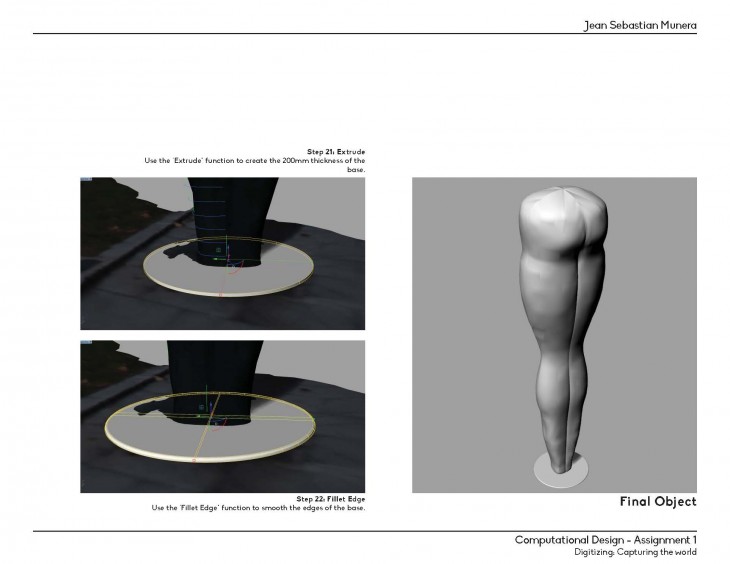730x564 pixels.
Task: Click 'Digitizing: Capturing the world' subtitle
Action: point(635,552)
